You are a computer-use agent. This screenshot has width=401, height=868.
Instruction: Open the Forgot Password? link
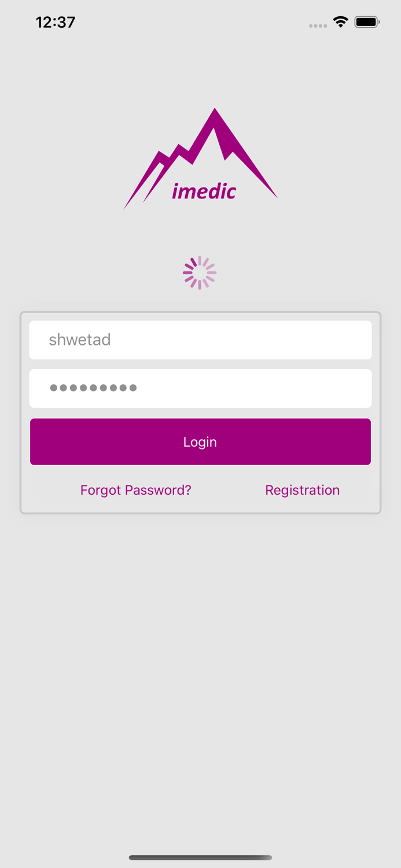(135, 490)
